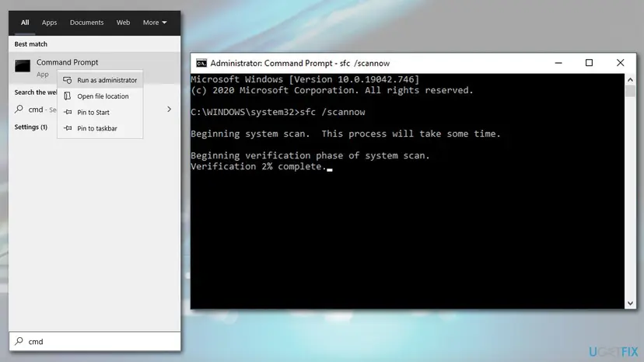Click the file icon beside Open file location
The height and width of the screenshot is (362, 644).
[68, 96]
